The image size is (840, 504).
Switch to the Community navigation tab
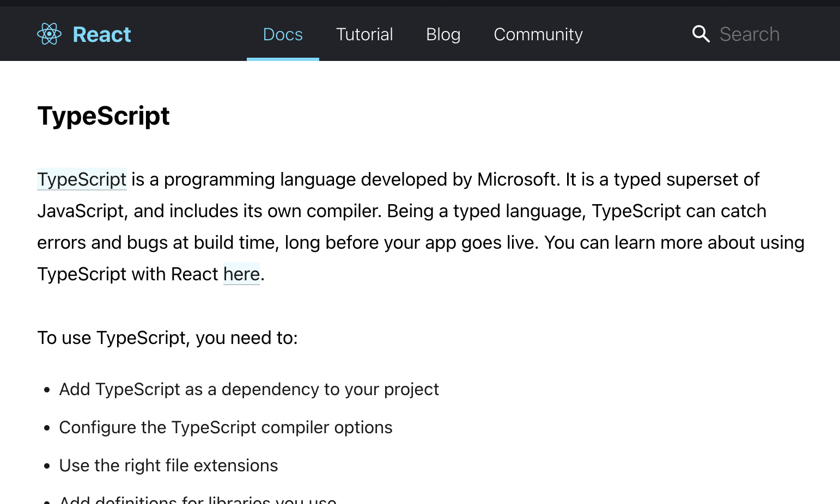coord(538,34)
